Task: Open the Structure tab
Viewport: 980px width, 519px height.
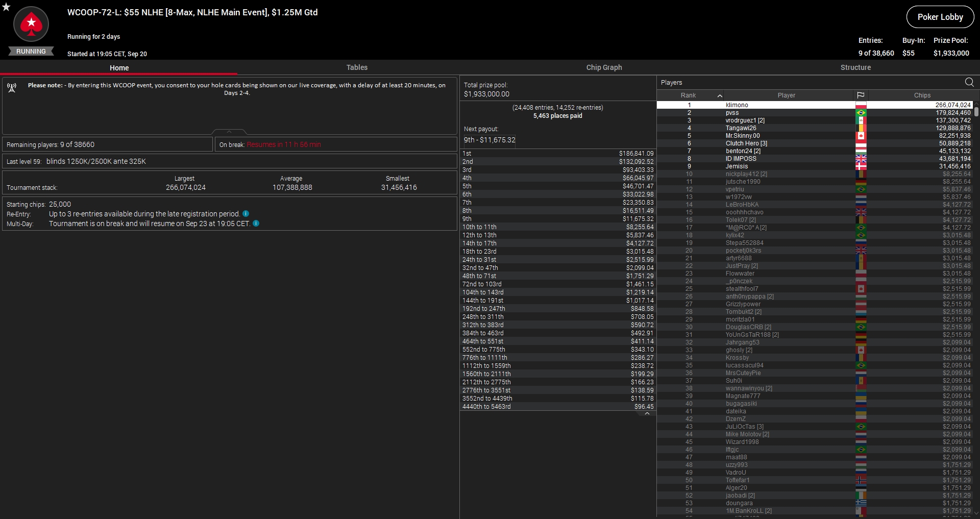Action: [x=855, y=67]
